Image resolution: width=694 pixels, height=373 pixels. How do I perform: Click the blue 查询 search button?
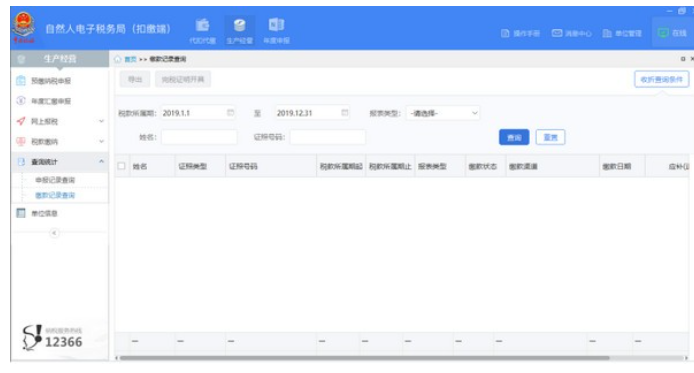coord(514,137)
